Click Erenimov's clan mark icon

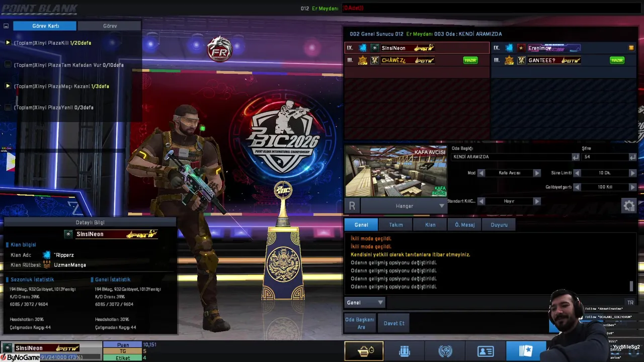pos(509,48)
